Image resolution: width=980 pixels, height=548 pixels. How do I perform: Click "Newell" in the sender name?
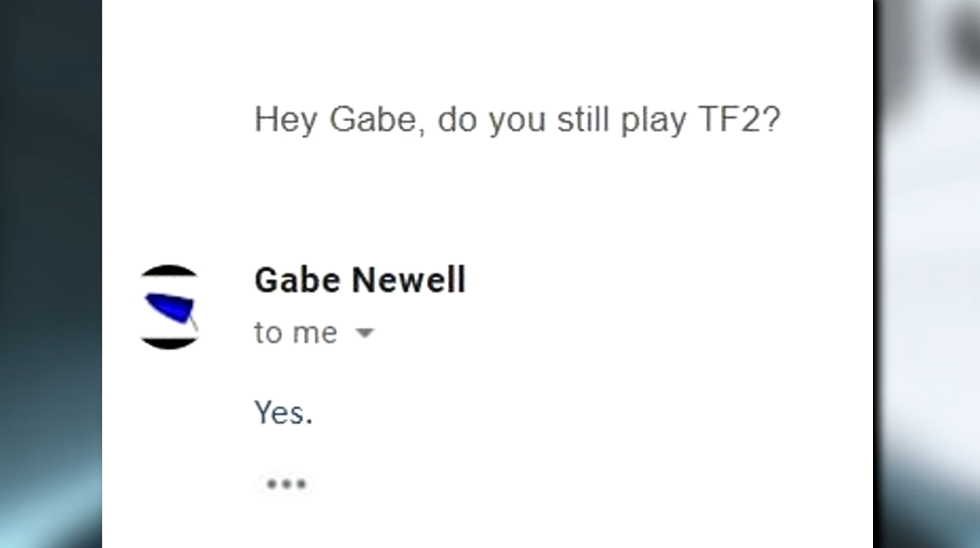(408, 280)
